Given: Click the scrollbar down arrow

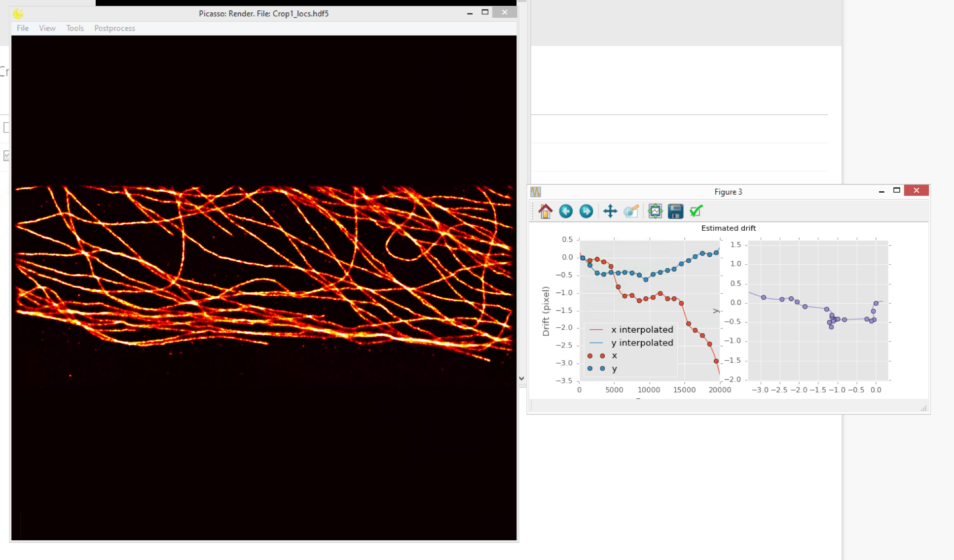Looking at the screenshot, I should point(521,378).
